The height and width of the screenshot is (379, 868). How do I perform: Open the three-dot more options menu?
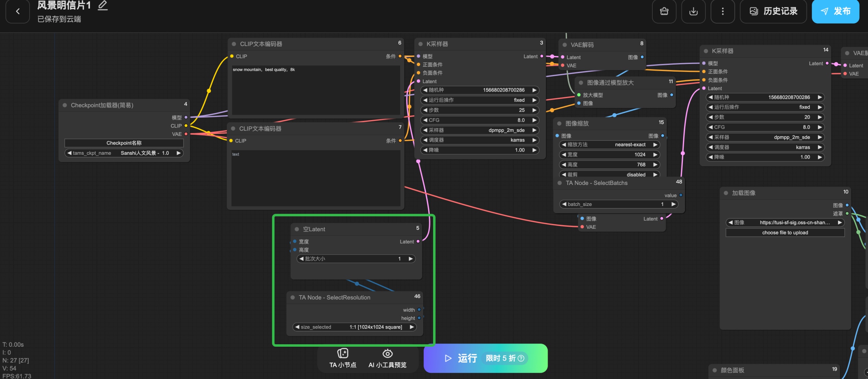point(722,11)
